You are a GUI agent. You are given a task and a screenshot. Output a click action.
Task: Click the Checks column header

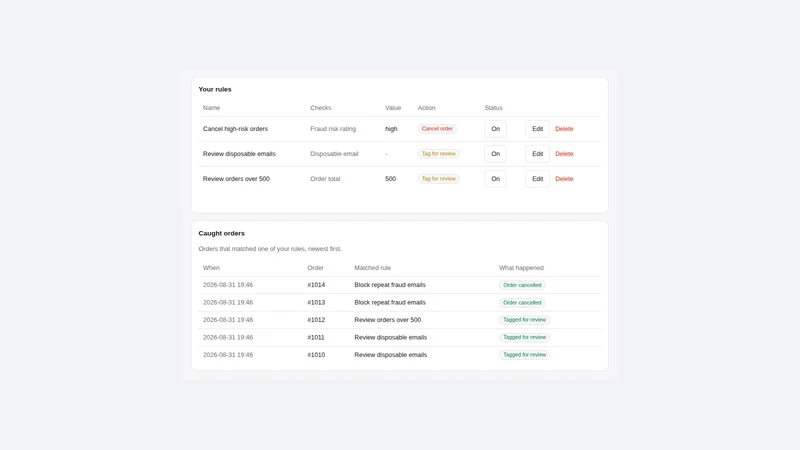321,108
